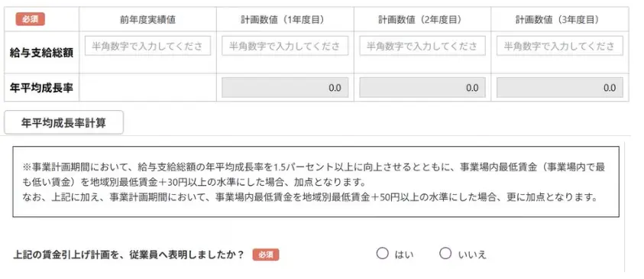Click the 必須 badge in the table header
Image resolution: width=644 pixels, height=279 pixels.
(30, 19)
